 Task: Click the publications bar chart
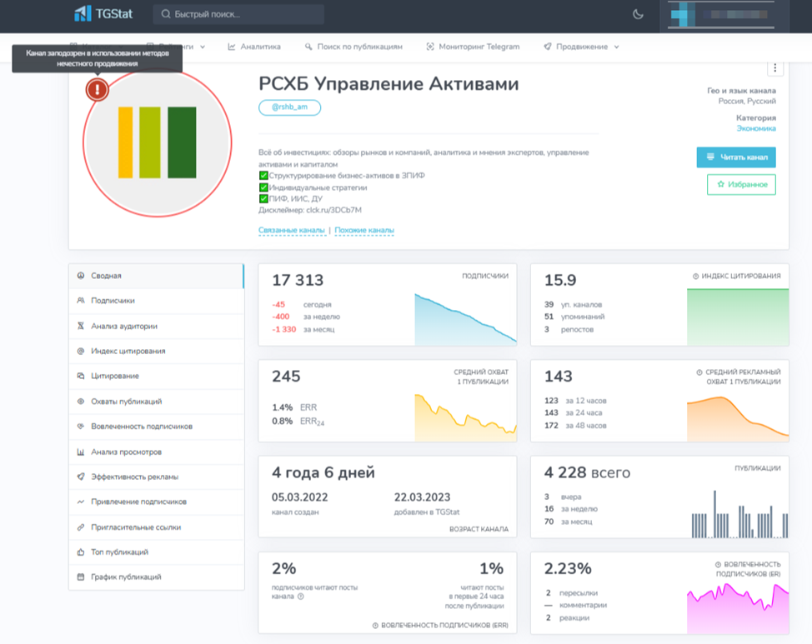tap(739, 514)
